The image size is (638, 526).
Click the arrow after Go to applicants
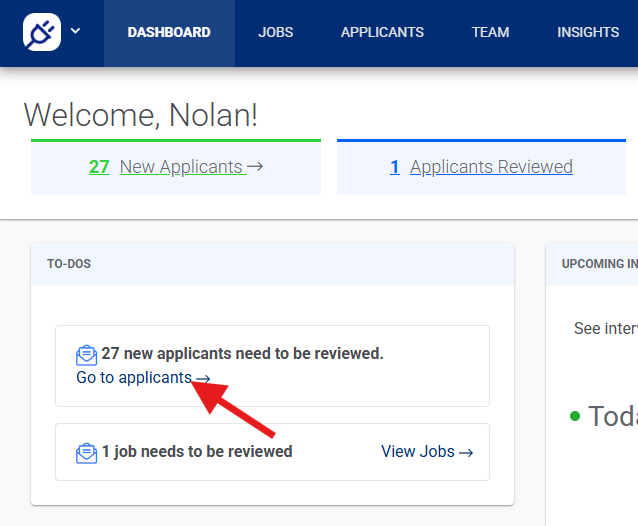coord(203,379)
